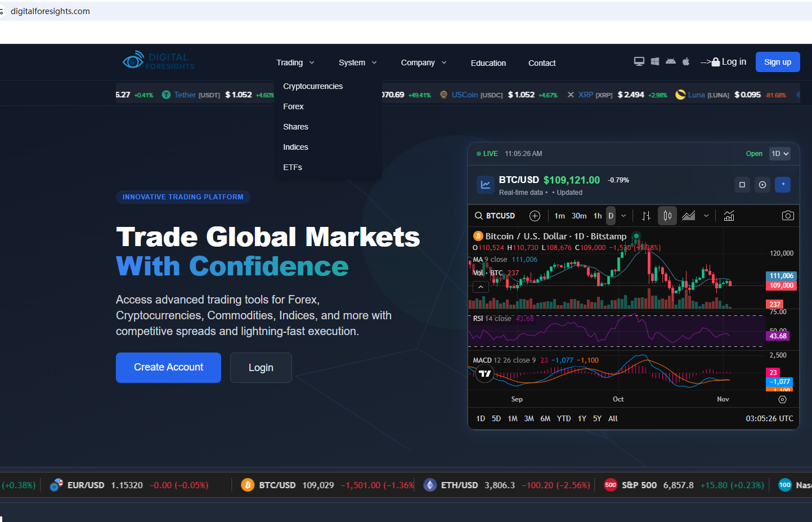Click the Sign up button

coord(778,62)
